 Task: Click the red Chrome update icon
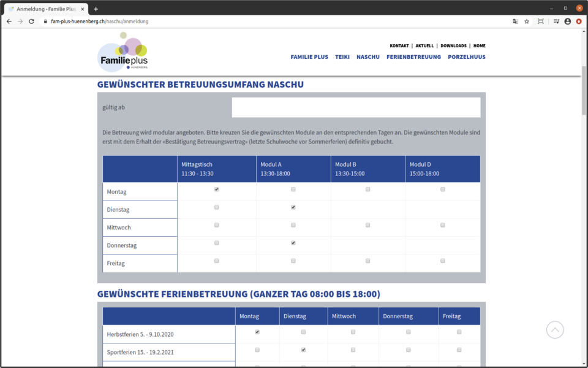pos(579,21)
